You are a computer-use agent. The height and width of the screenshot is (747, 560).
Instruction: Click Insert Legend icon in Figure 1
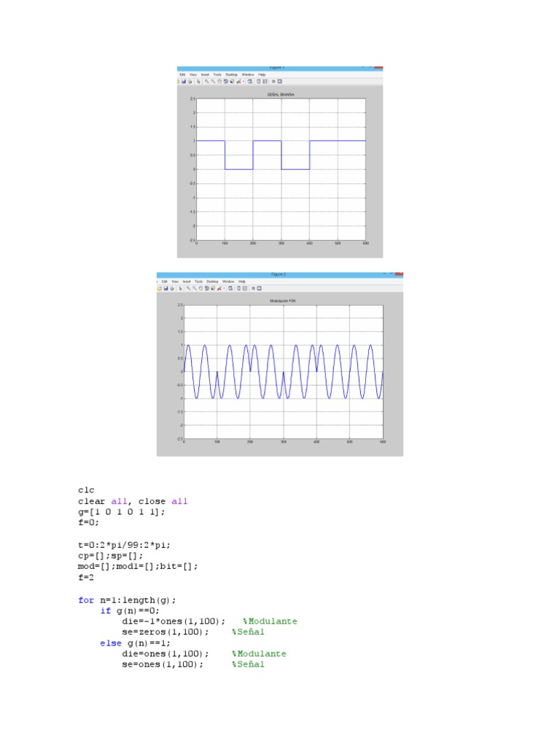pos(265,81)
